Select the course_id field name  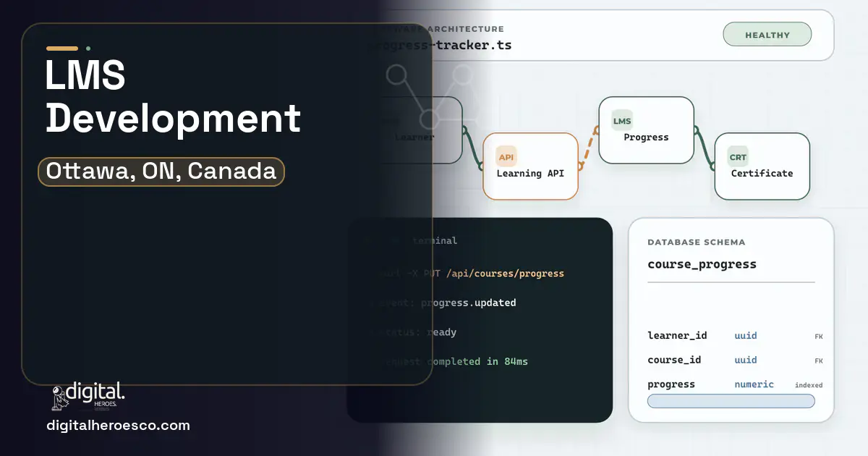(x=674, y=360)
